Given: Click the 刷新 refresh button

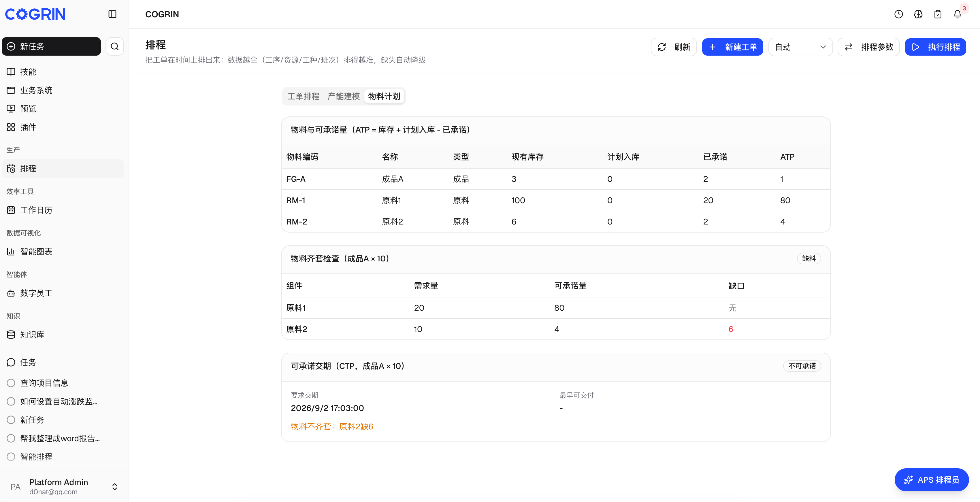Looking at the screenshot, I should click(674, 47).
